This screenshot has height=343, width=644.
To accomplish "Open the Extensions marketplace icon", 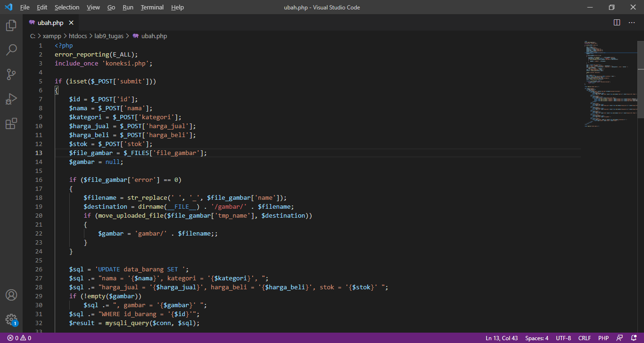I will pyautogui.click(x=11, y=123).
